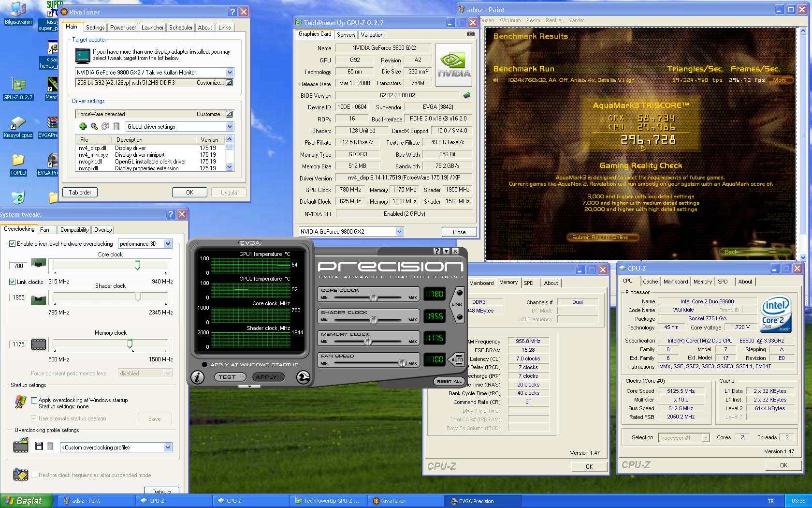The height and width of the screenshot is (508, 812).
Task: Toggle the Link clocks checkbox
Action: pos(13,282)
